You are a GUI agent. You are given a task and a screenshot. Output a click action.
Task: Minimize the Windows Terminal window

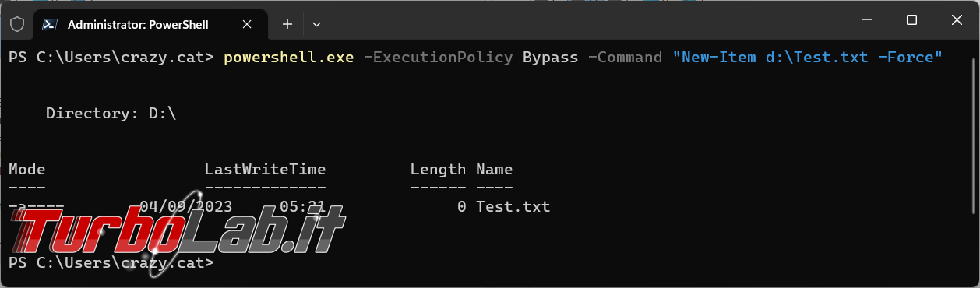coord(866,20)
